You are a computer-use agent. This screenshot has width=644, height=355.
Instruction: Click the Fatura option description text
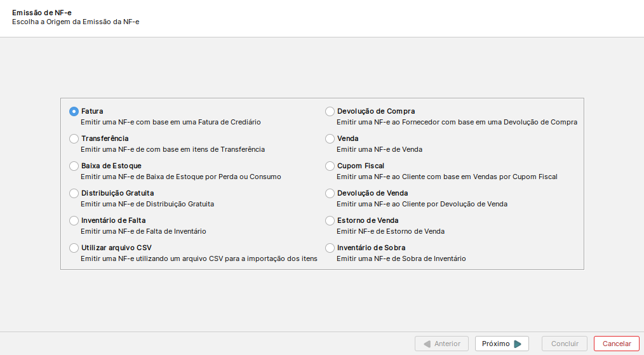click(171, 122)
